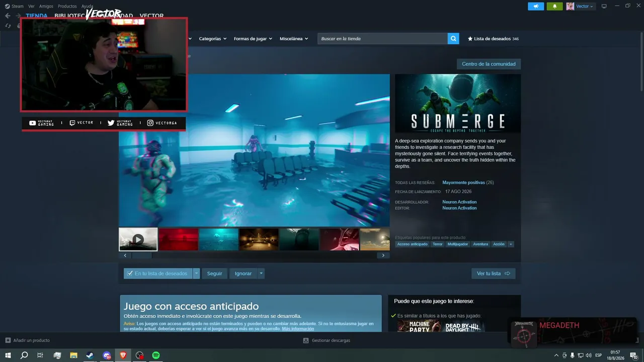This screenshot has height=362, width=644.
Task: Click the store search magnifier button
Action: (453, 39)
